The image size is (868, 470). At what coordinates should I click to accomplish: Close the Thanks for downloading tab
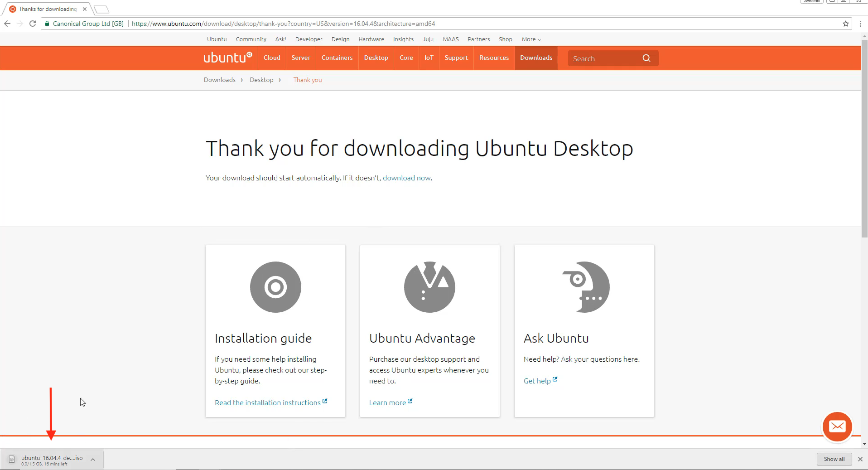tap(84, 9)
